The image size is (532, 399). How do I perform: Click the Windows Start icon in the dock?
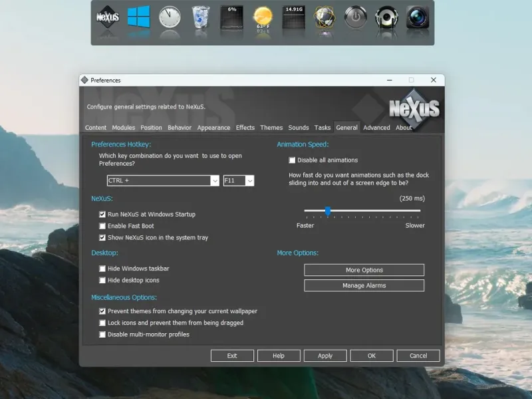point(138,17)
